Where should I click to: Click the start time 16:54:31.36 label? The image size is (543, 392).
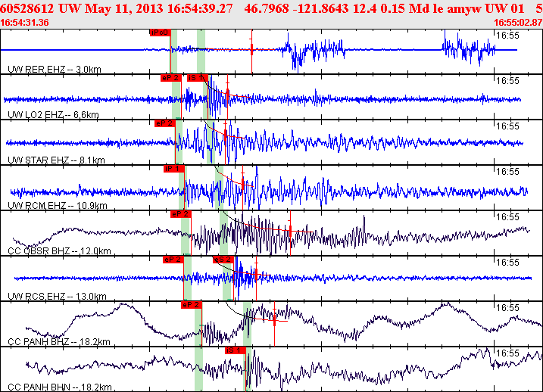[26, 22]
